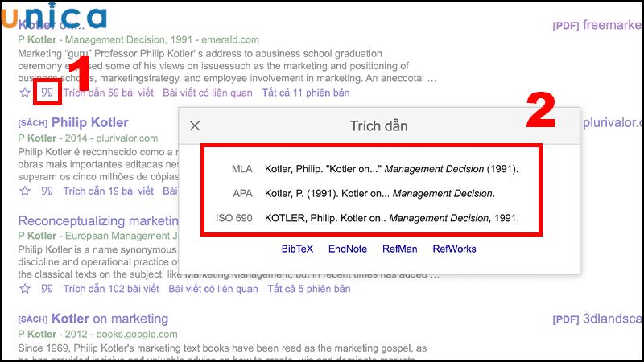Open cite quote icon for Management Decision result
Image resolution: width=644 pixels, height=362 pixels.
[47, 93]
